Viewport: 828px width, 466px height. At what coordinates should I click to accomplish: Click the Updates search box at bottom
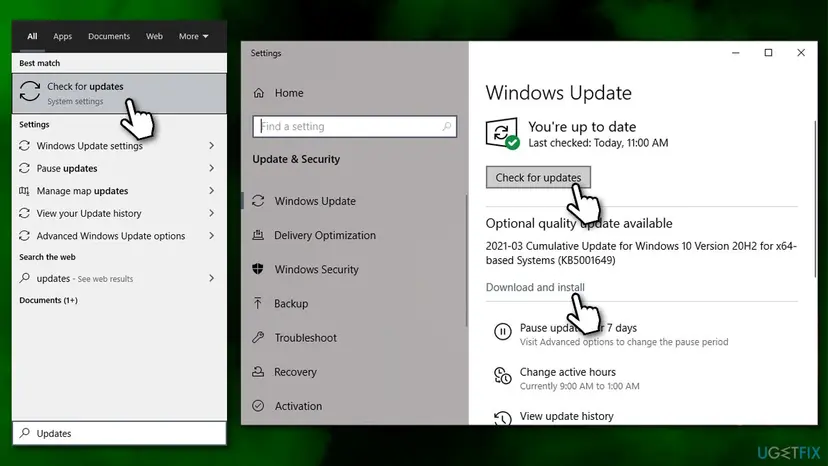coord(119,433)
